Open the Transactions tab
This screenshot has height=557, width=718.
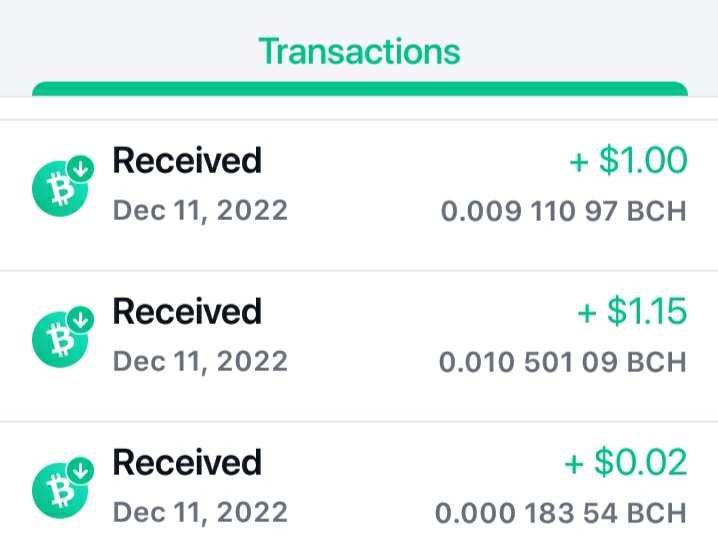coord(359,52)
